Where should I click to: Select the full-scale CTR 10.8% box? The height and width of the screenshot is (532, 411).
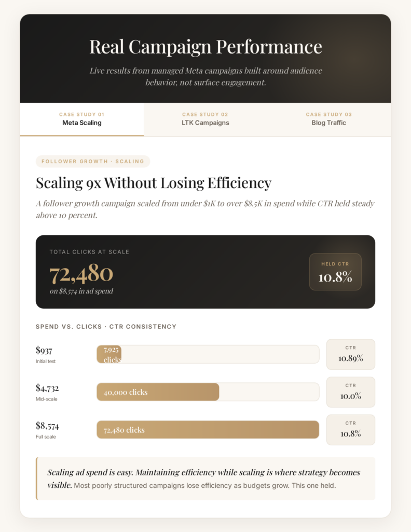[351, 430]
